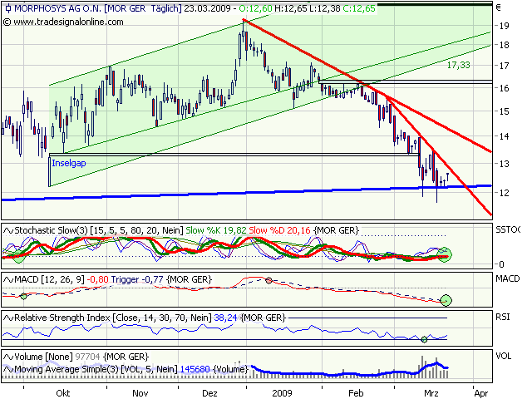Viewport: 532px width, 399px height.
Task: Select the SSTOC axis label
Action: coord(508,229)
